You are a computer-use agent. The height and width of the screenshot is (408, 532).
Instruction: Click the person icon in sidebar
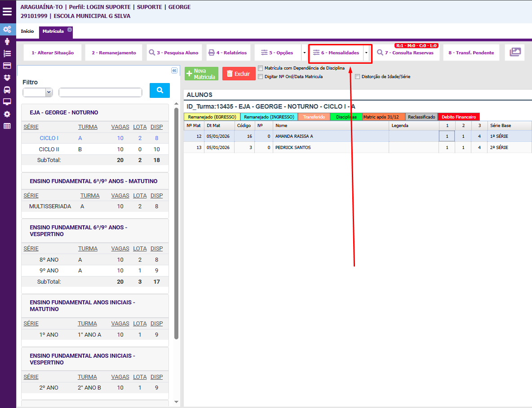[x=7, y=41]
